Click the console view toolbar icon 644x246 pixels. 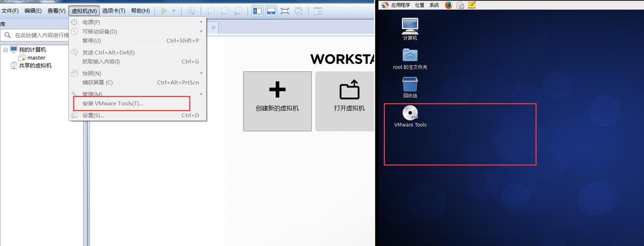coord(318,11)
